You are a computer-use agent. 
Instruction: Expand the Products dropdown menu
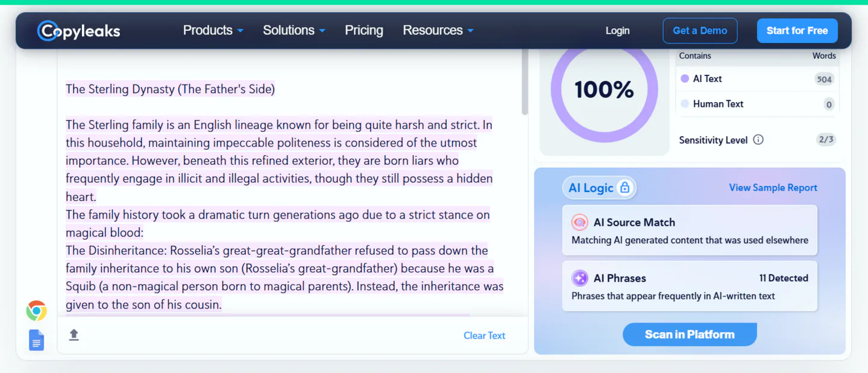213,30
